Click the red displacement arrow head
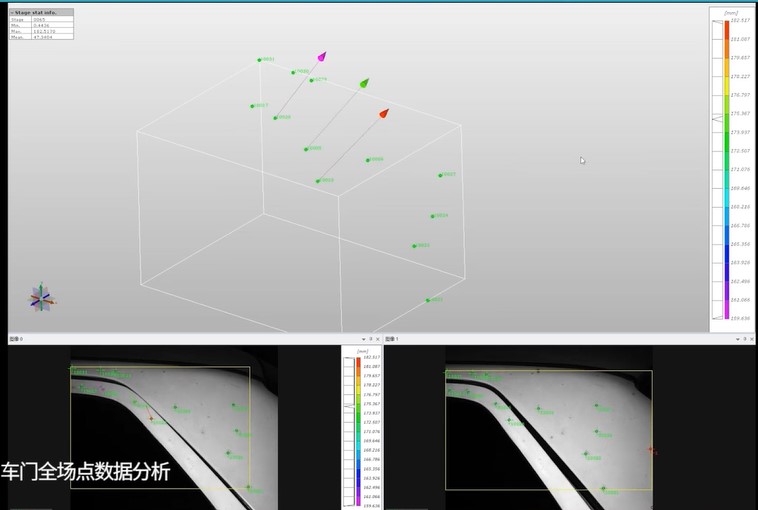 pyautogui.click(x=384, y=114)
